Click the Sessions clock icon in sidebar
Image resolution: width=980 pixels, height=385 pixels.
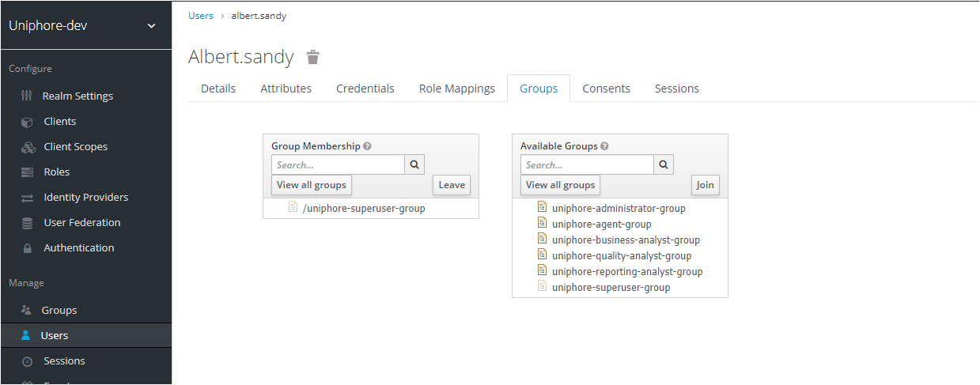[x=27, y=361]
